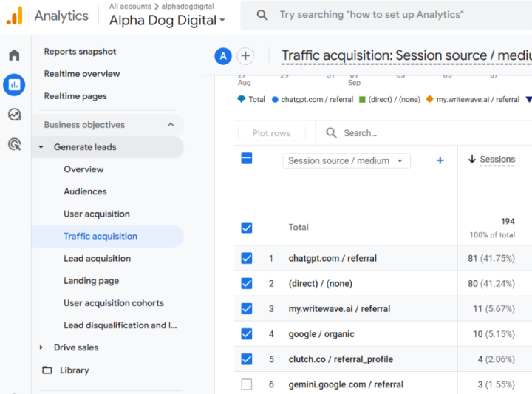Expand the Drive sales arrow
The image size is (532, 394).
(x=41, y=347)
